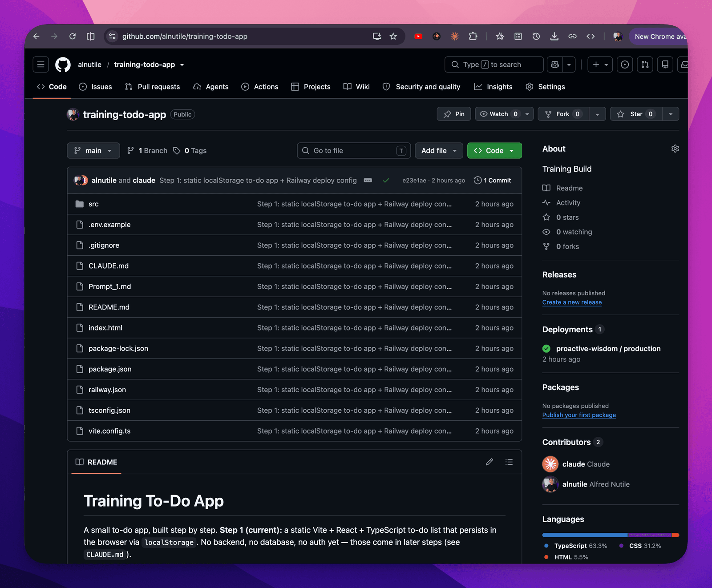The image size is (712, 588).
Task: Click claude contributor avatar
Action: [x=550, y=464]
